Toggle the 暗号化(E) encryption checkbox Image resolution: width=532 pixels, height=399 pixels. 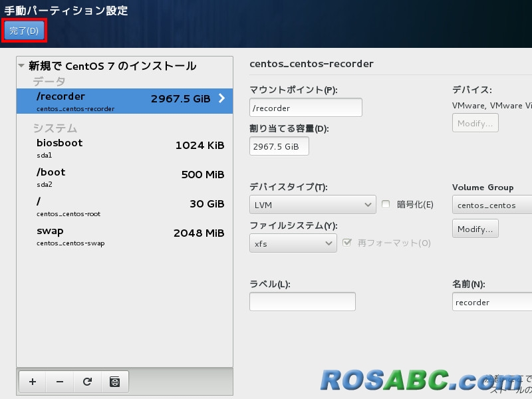(386, 204)
